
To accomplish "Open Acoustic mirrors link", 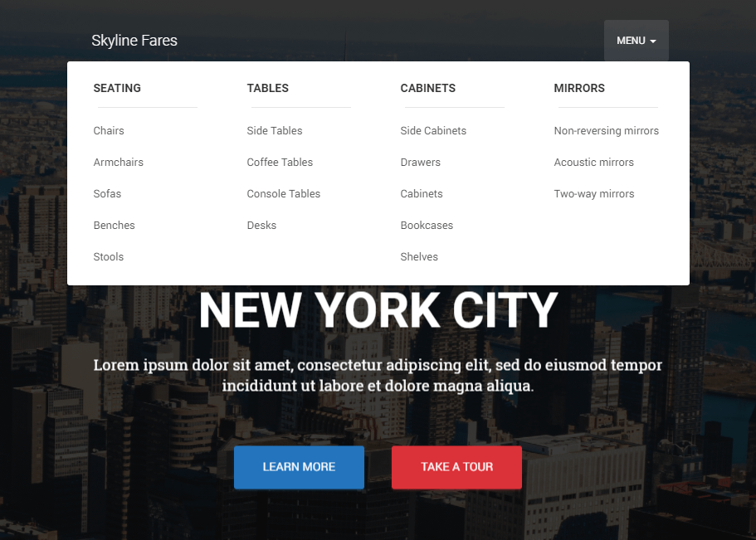I will point(593,163).
